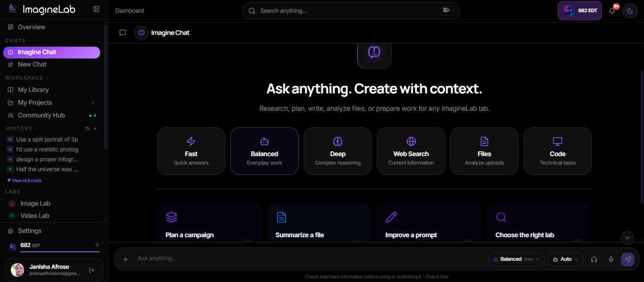Select the Fast mode card
Screen dimensions: 644x282
click(191, 151)
